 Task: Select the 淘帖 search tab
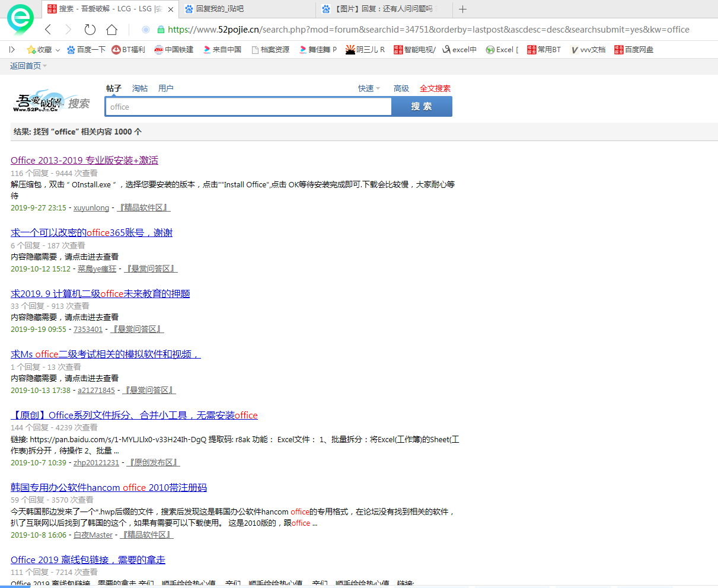point(140,88)
